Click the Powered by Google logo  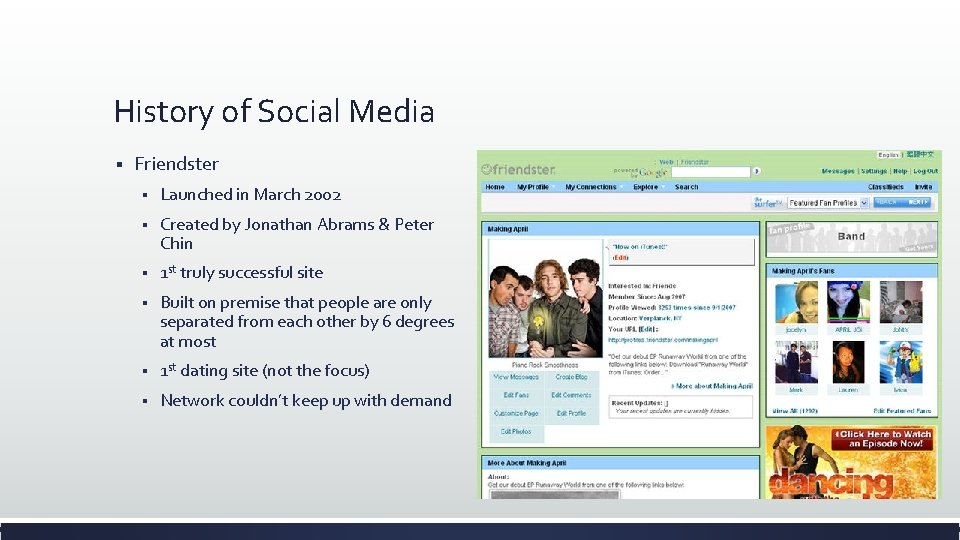(640, 173)
